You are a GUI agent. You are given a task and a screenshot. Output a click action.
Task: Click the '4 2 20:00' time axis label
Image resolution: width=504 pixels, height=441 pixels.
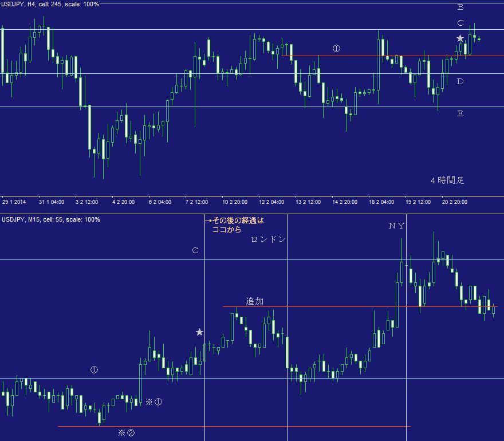124,202
